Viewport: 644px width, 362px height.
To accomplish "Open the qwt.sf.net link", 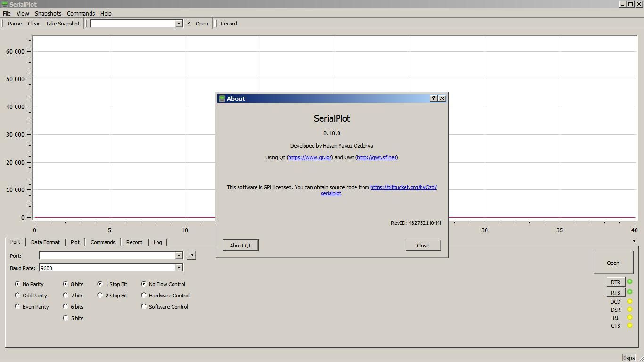I will tap(377, 157).
